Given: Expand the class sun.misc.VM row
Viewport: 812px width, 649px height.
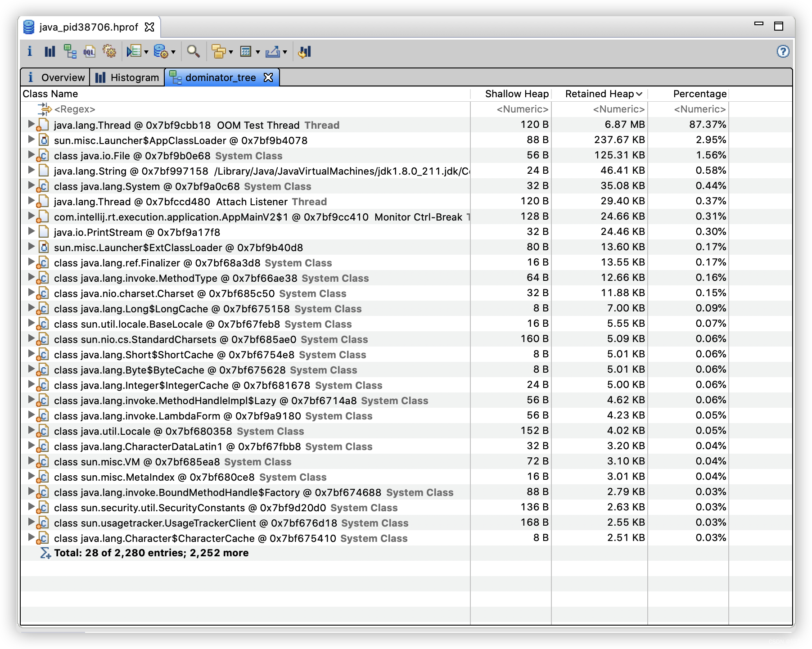Looking at the screenshot, I should [31, 460].
